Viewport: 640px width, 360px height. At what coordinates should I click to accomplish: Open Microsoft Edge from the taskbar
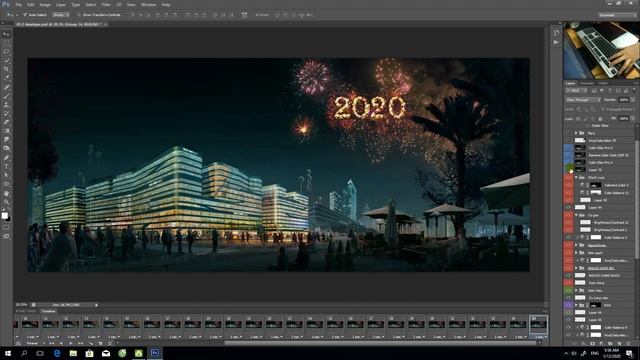coord(57,353)
